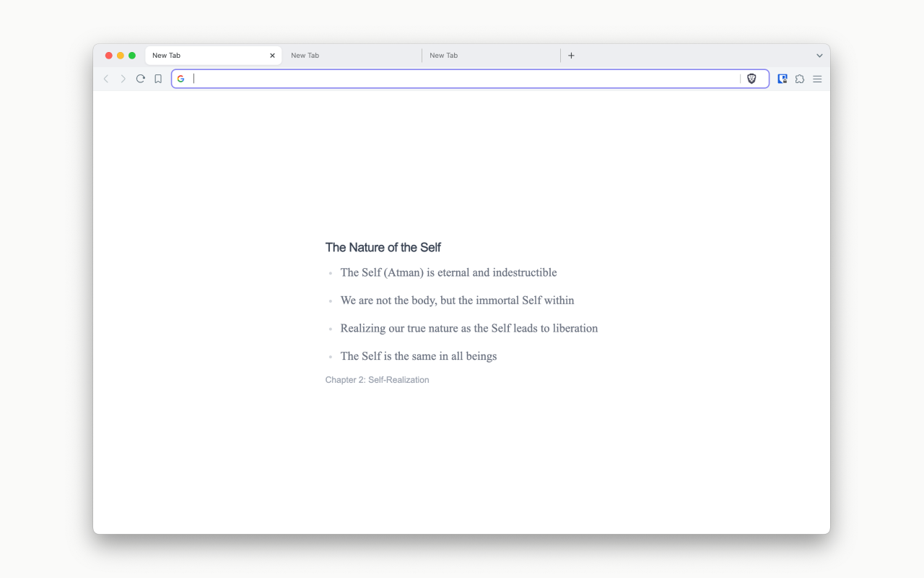924x578 pixels.
Task: Switch to the third New Tab
Action: click(x=490, y=55)
